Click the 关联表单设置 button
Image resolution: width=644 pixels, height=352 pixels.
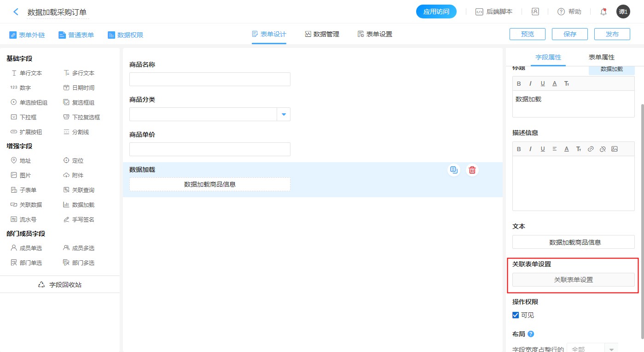573,280
